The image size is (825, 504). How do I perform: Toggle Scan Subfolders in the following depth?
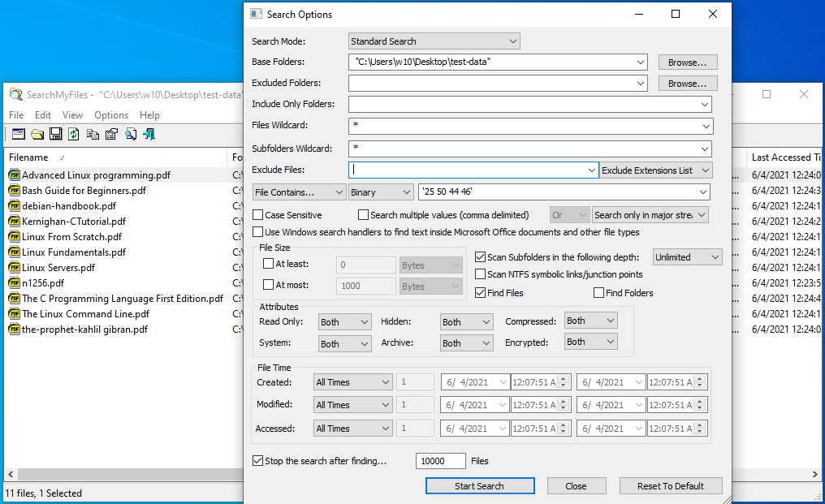click(x=480, y=256)
